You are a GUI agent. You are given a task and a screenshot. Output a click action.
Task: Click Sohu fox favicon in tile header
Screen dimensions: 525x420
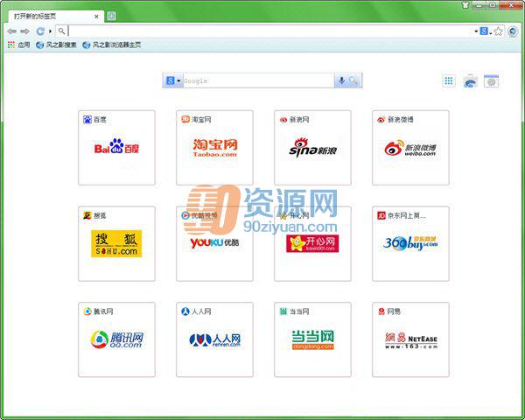(x=87, y=215)
